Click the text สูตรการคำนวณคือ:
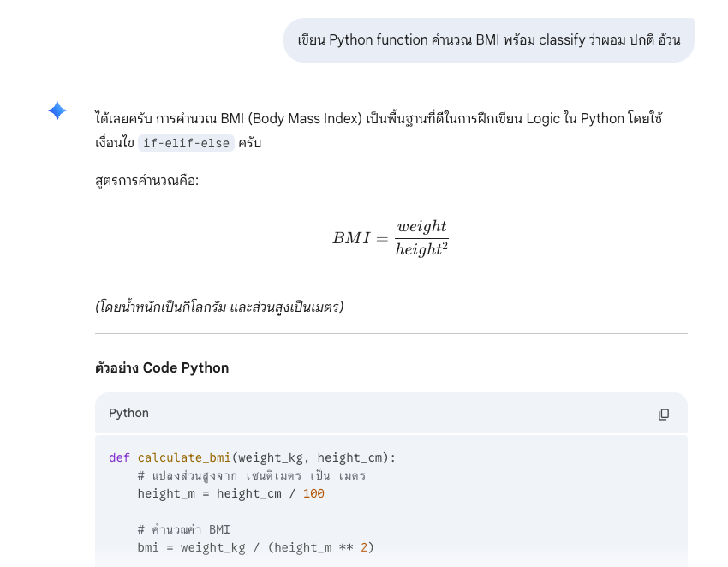Screen dimensions: 728x567 146,180
